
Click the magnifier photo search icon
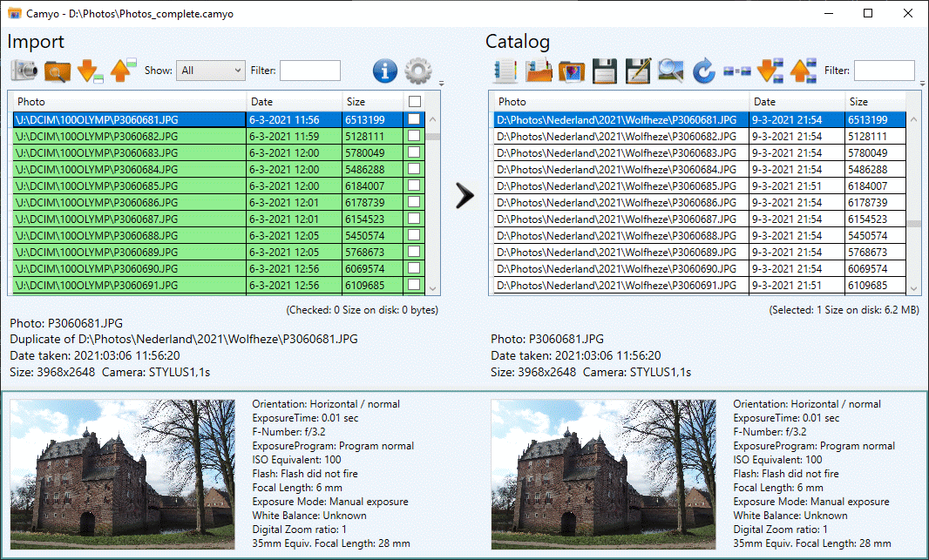point(671,71)
